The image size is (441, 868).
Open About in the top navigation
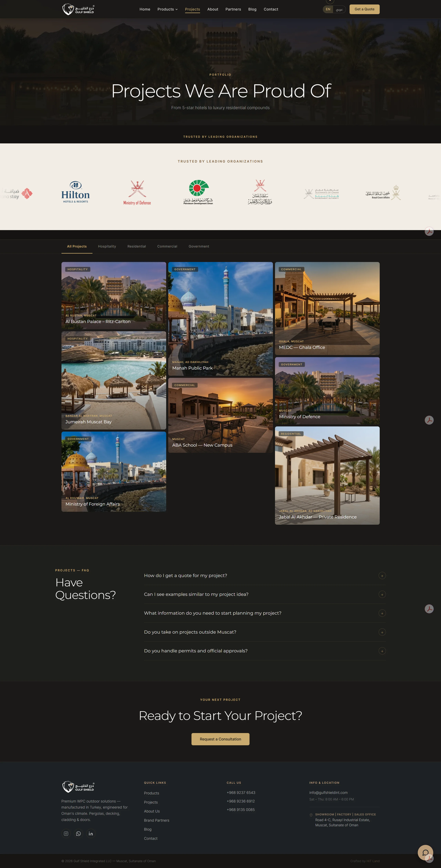point(213,9)
